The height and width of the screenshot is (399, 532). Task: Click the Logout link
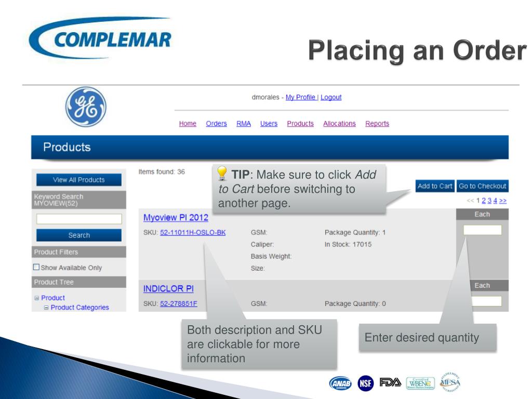pos(331,97)
